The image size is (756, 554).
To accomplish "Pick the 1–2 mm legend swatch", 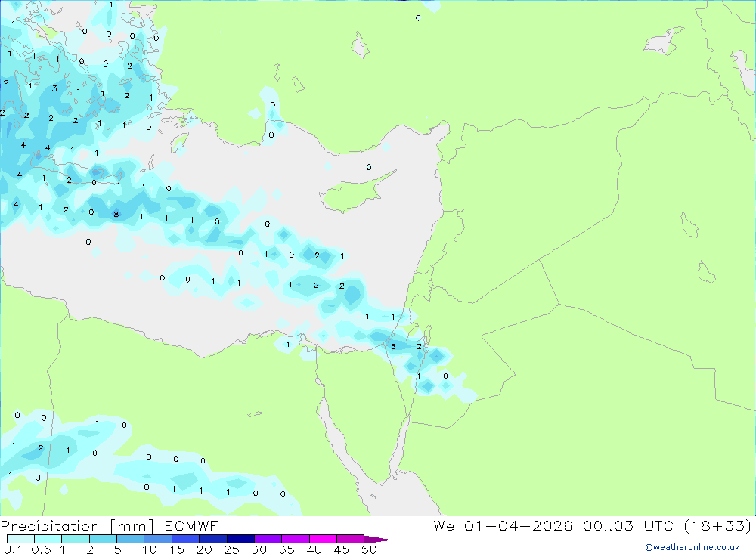I will click(x=75, y=539).
